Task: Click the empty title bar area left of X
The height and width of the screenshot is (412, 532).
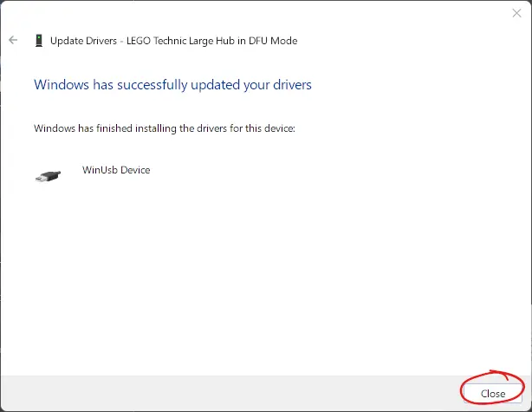Action: (260, 13)
